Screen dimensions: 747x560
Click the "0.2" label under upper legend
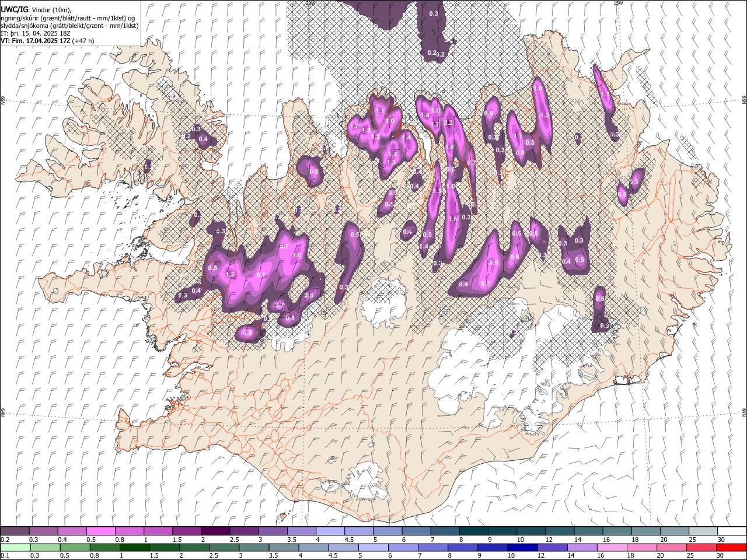click(x=5, y=540)
